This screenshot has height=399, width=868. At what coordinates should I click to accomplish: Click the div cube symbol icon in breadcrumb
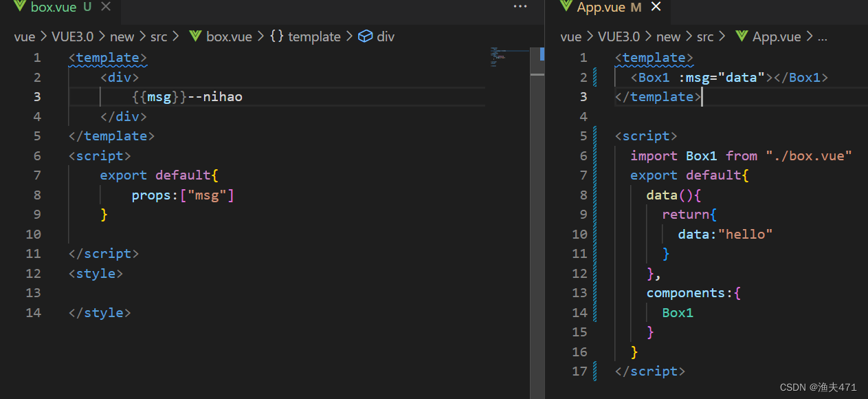pyautogui.click(x=365, y=36)
